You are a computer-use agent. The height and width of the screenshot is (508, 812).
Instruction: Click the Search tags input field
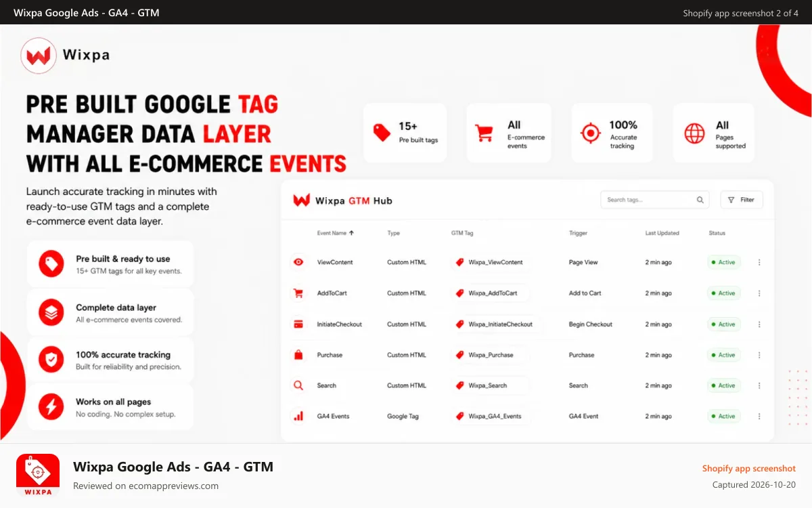655,200
